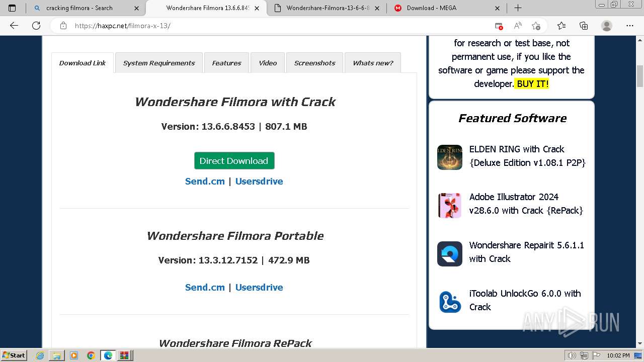Click the page vertical scrollbar thumb
Image resolution: width=644 pixels, height=362 pixels.
click(x=640, y=76)
